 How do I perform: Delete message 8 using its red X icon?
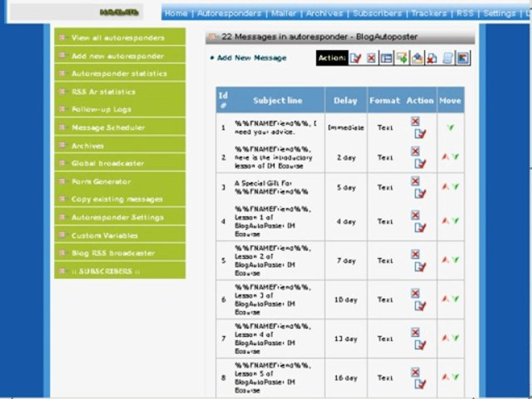415,372
